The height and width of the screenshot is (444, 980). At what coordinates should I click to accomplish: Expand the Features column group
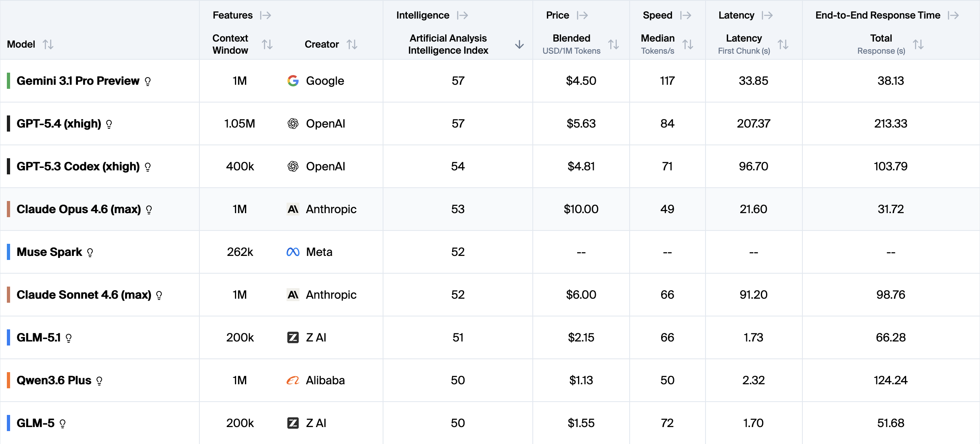click(266, 15)
